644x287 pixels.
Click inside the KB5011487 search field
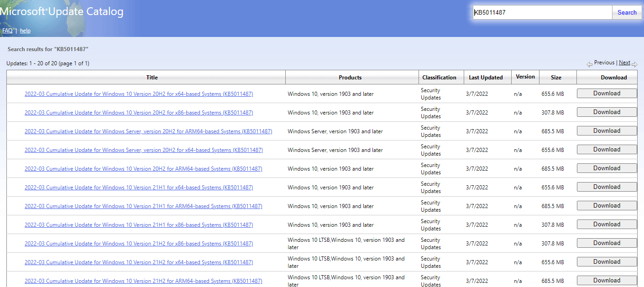click(542, 12)
